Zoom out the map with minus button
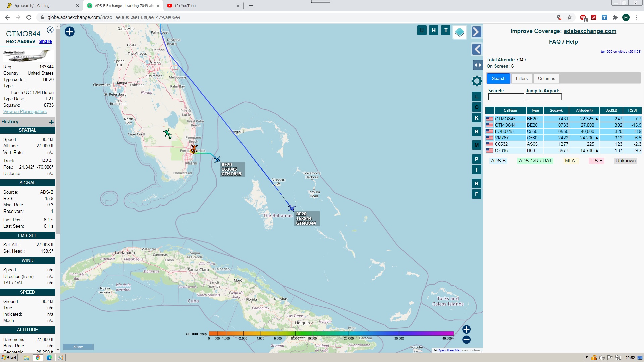The width and height of the screenshot is (644, 362). pyautogui.click(x=466, y=340)
